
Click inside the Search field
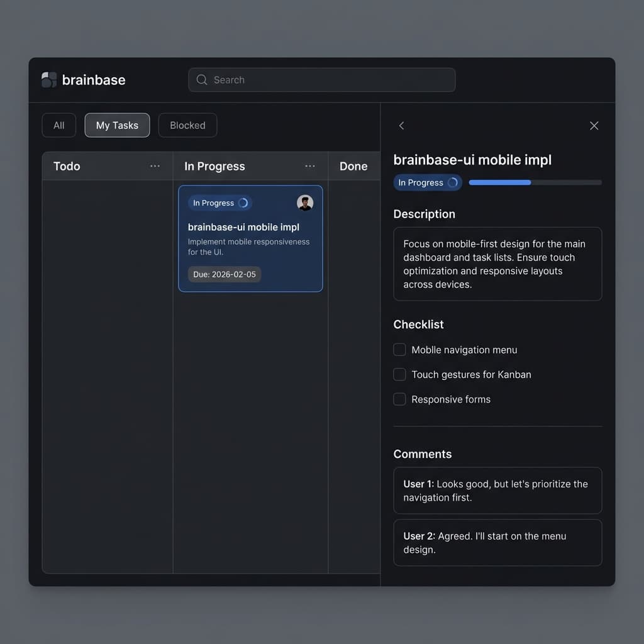pos(321,80)
